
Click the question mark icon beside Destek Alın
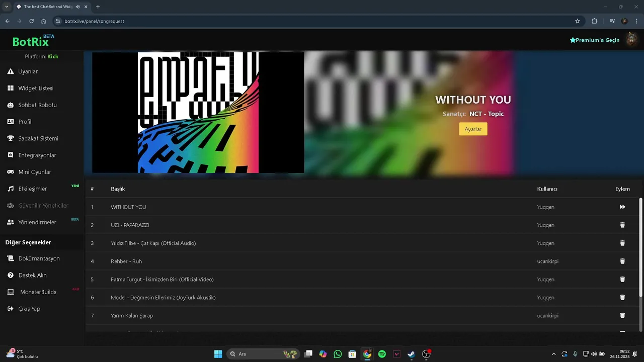point(10,275)
